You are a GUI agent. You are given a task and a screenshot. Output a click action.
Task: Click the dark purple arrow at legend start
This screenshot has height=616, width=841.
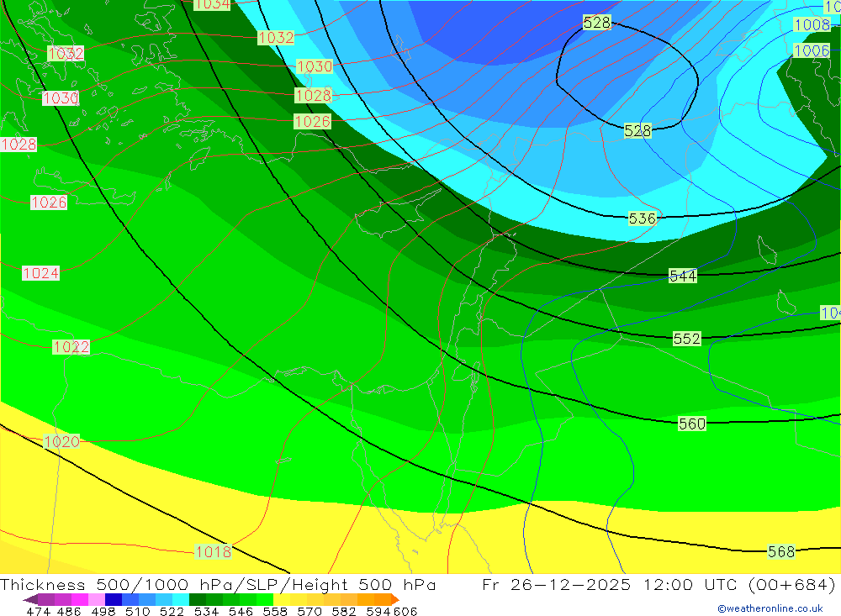click(x=30, y=599)
